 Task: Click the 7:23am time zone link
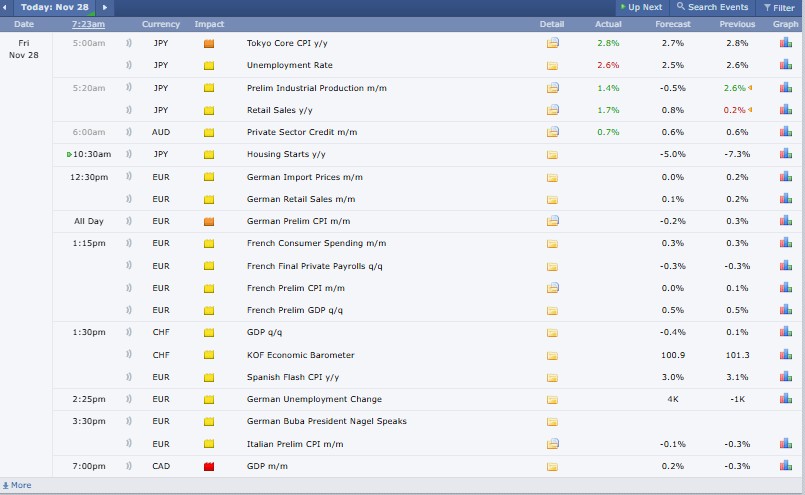(x=88, y=24)
